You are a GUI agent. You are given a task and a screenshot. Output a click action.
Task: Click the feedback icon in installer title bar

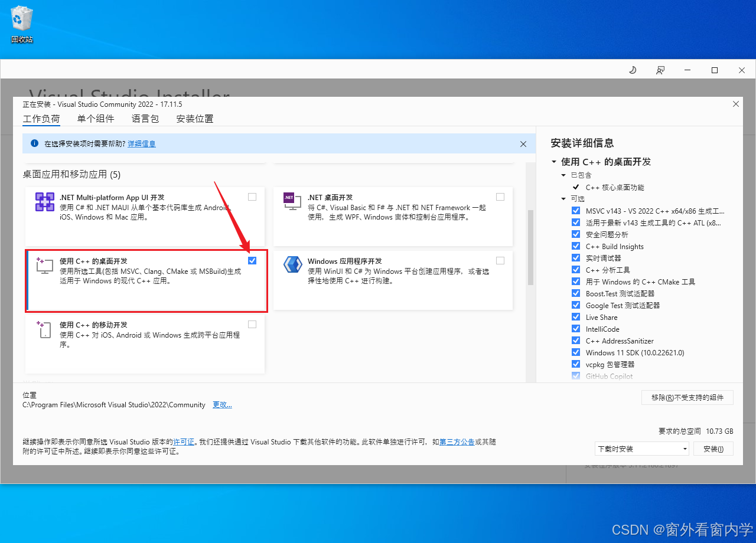660,70
